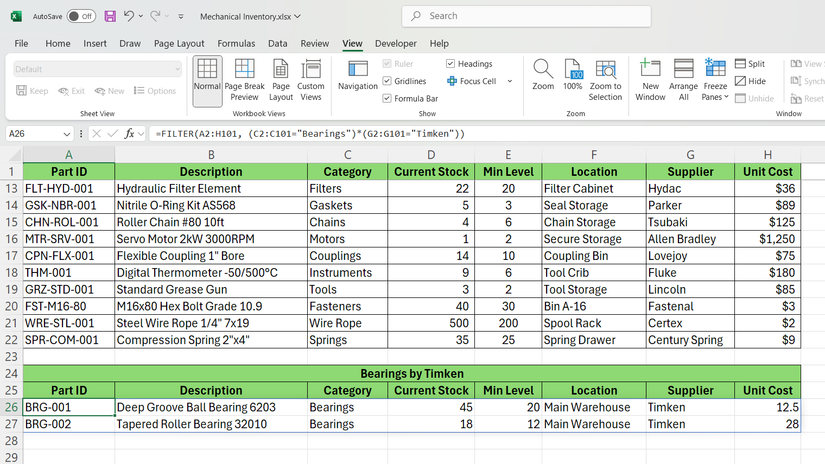Expand the Focus Cell dropdown arrow
The image size is (825, 464).
[x=509, y=81]
